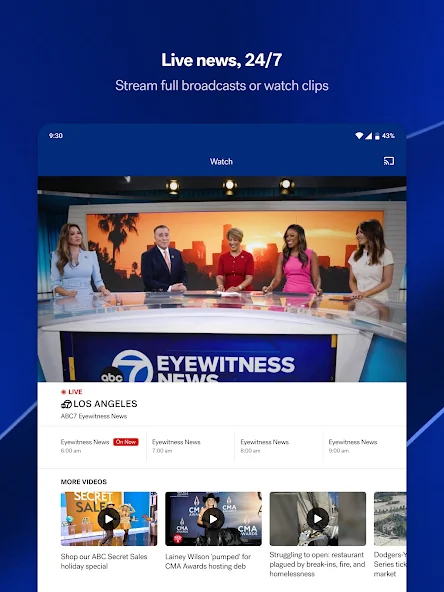The image size is (444, 592).
Task: Open the Dodgers Series partially visible thumbnail
Action: coord(390,519)
